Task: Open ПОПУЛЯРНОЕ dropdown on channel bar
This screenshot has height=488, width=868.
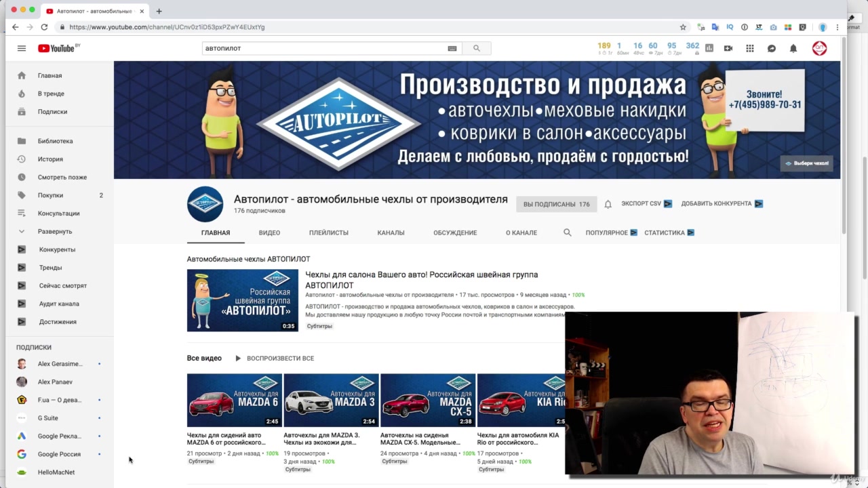Action: click(x=612, y=232)
